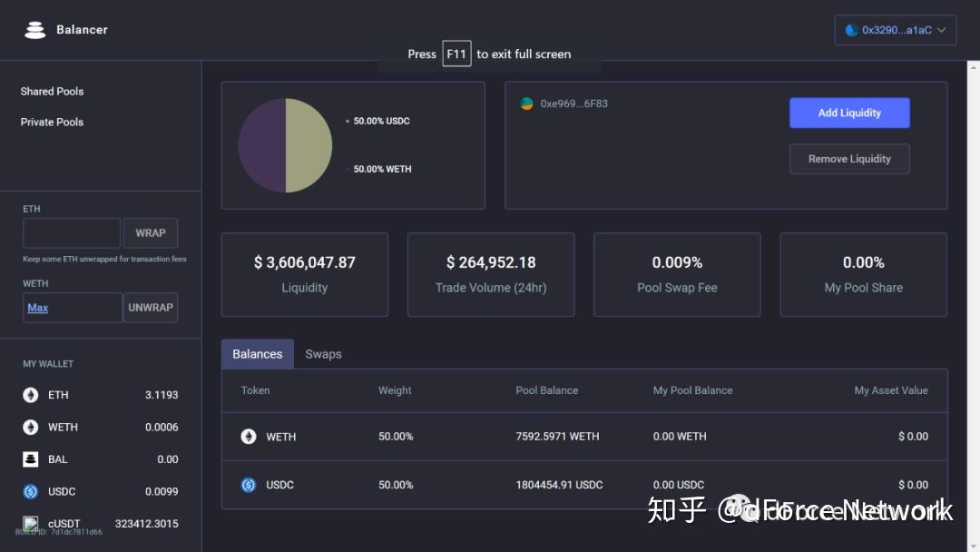
Task: Open the wallet address 0x3290...a1aC dropdown
Action: click(x=895, y=30)
